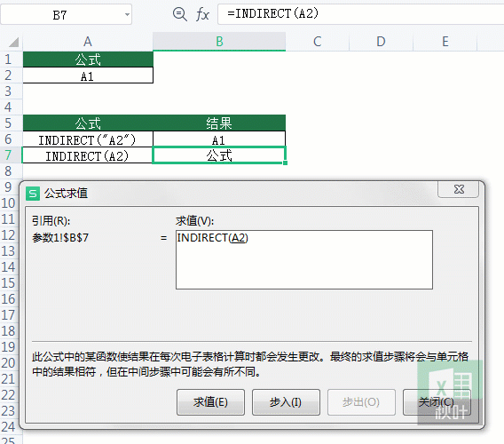
Task: Click the WPS S icon in dialog title
Action: [x=33, y=194]
